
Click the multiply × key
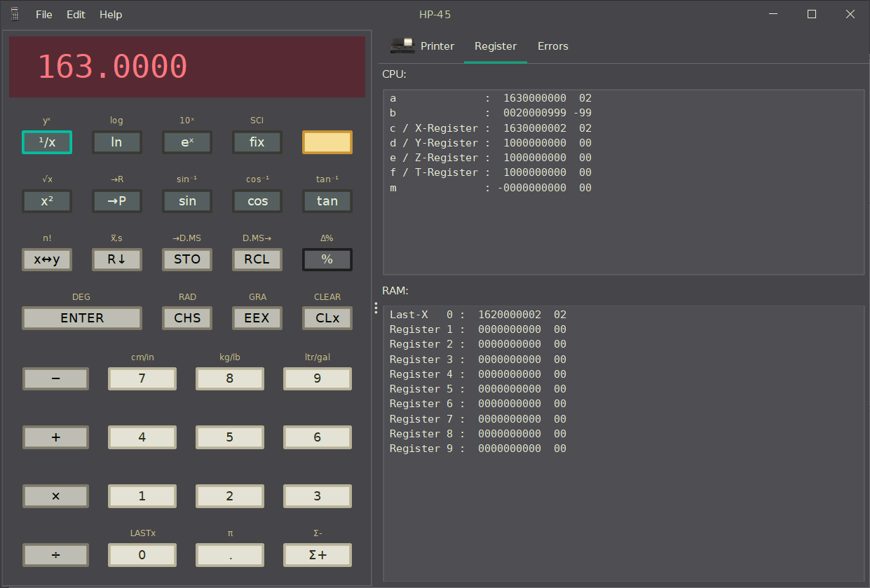[x=56, y=496]
